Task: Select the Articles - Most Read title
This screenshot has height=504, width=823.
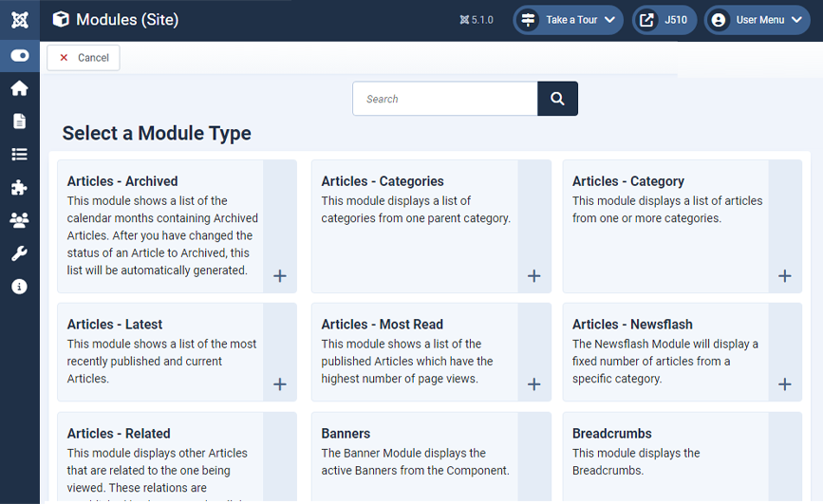Action: 383,325
